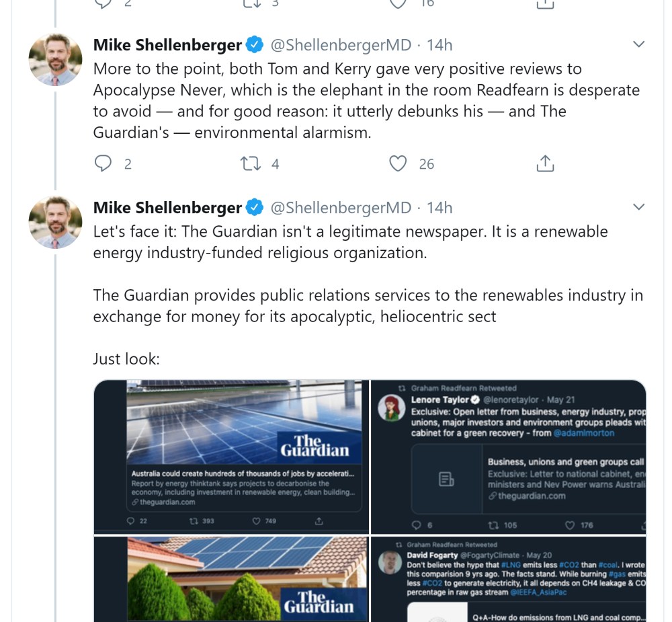The width and height of the screenshot is (672, 622).
Task: Click verified badge on Apocalypse Never tweet
Action: (x=255, y=45)
